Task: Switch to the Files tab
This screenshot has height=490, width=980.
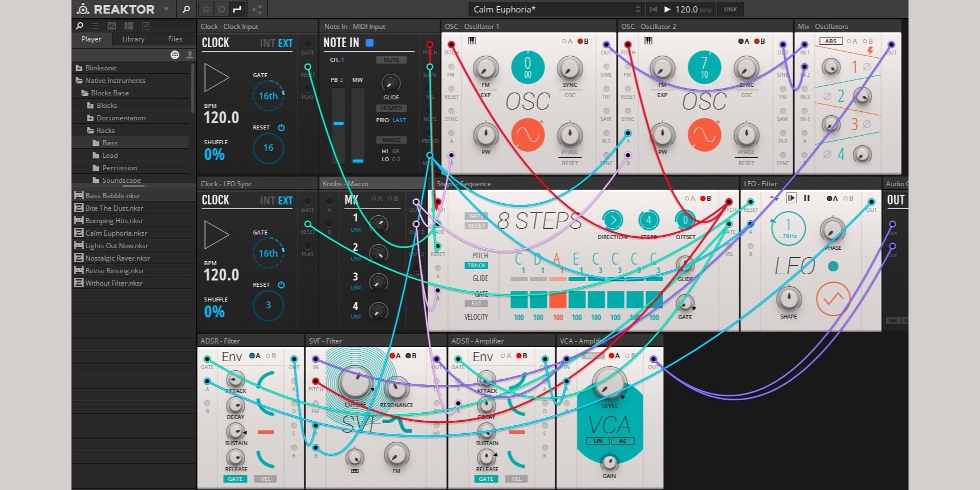Action: (x=175, y=39)
